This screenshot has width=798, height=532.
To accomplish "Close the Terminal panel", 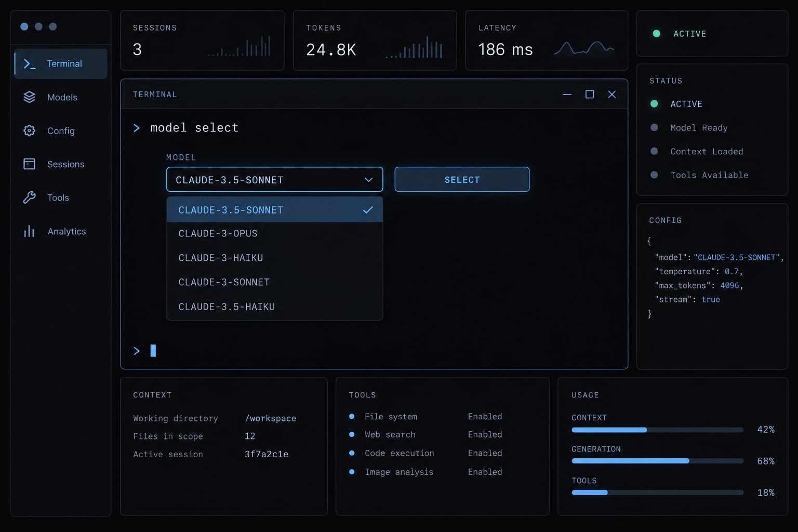I will coord(612,94).
